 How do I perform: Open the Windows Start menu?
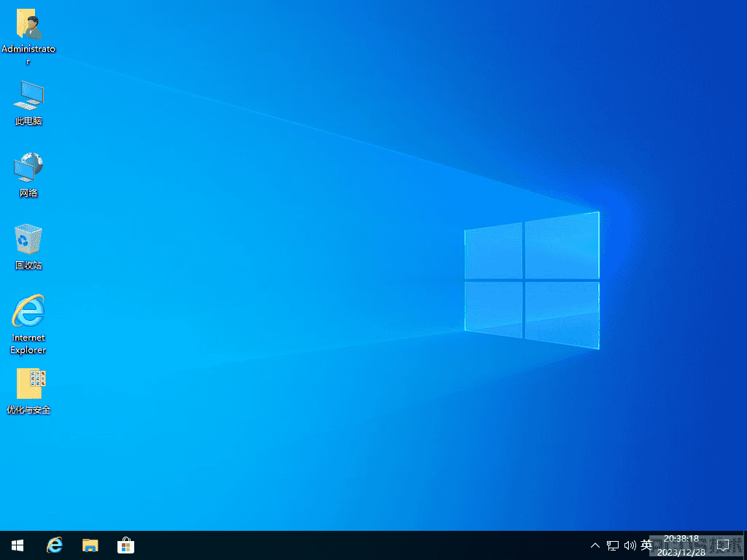point(18,545)
